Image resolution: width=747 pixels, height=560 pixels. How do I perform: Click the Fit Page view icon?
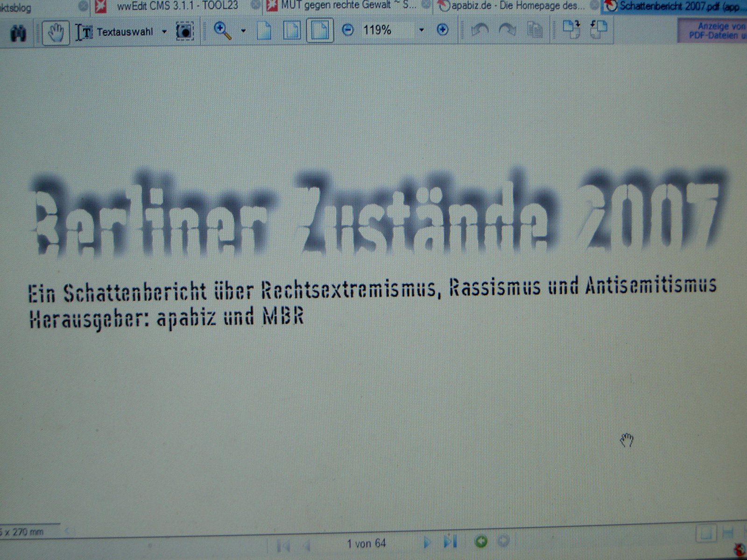pos(292,31)
